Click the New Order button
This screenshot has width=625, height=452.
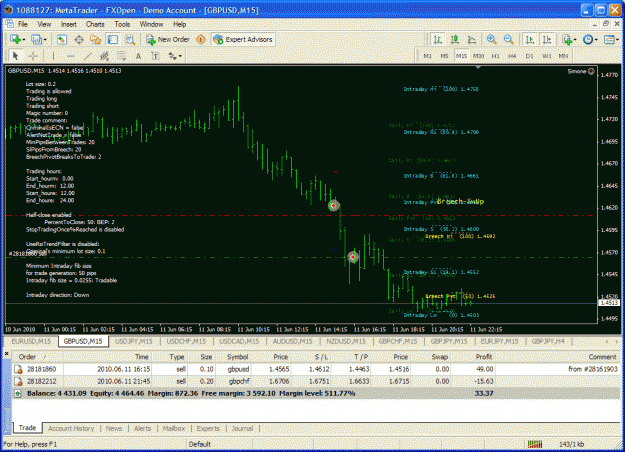click(x=168, y=39)
